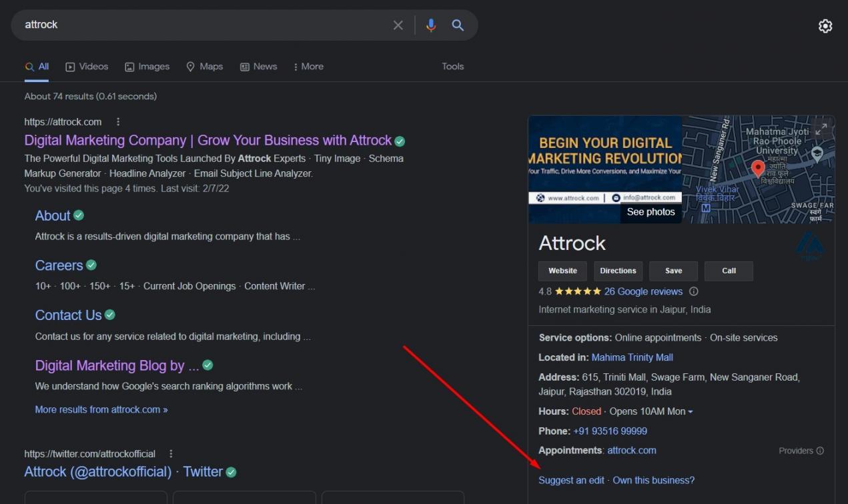Show info about appointment Providers

point(820,451)
